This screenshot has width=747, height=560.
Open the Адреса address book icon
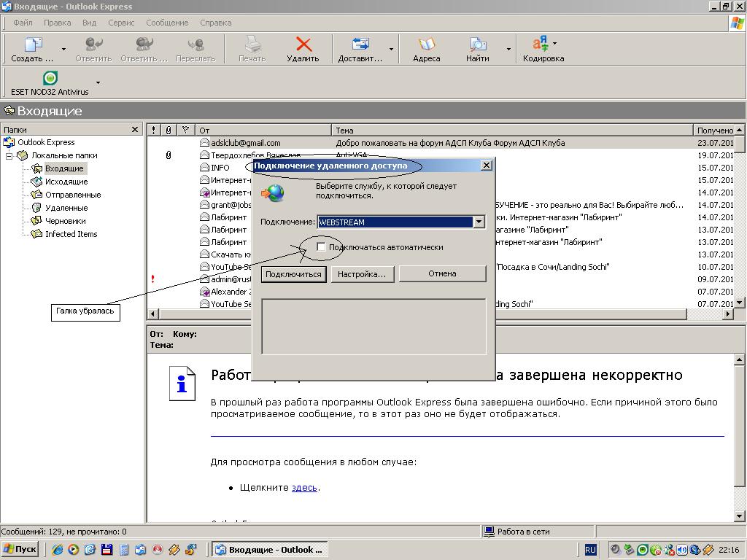tap(426, 45)
